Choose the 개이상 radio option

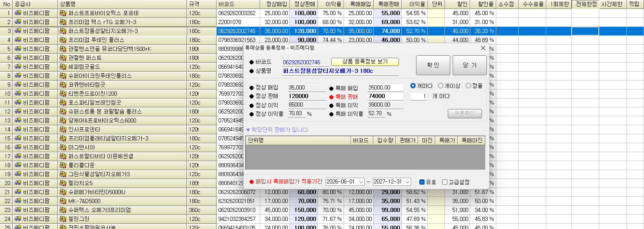click(x=440, y=86)
